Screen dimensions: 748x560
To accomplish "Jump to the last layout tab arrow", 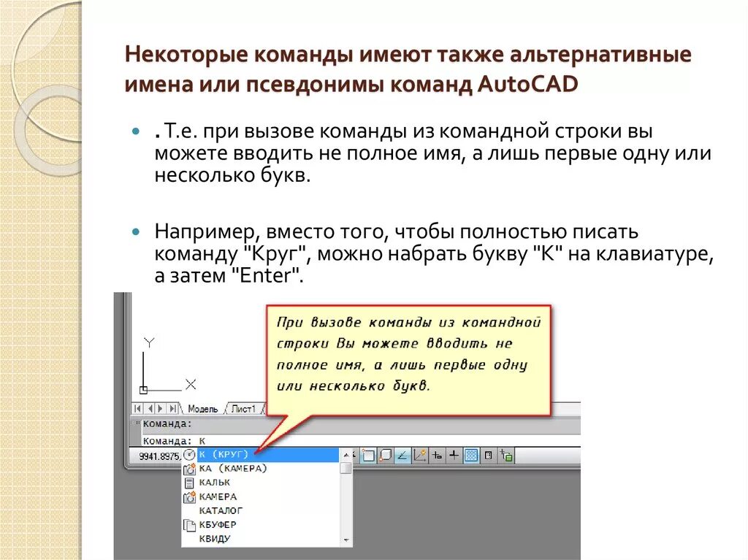I will click(x=172, y=409).
